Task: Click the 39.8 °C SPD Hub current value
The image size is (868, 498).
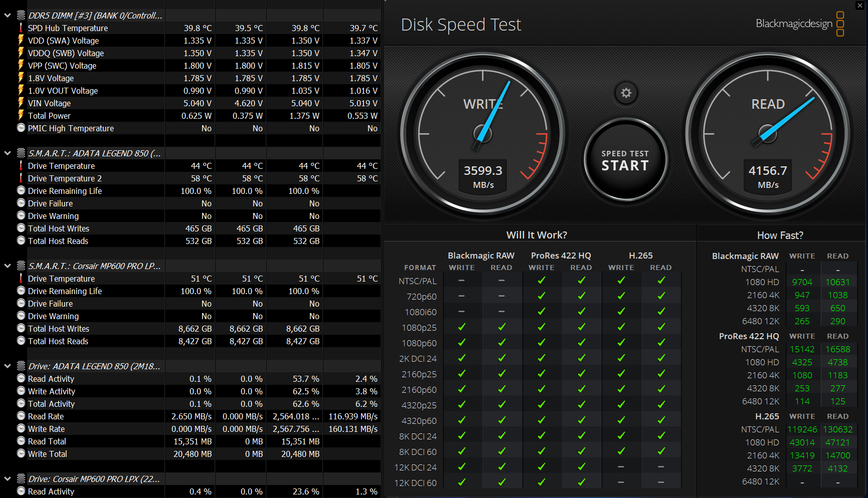Action: click(198, 28)
